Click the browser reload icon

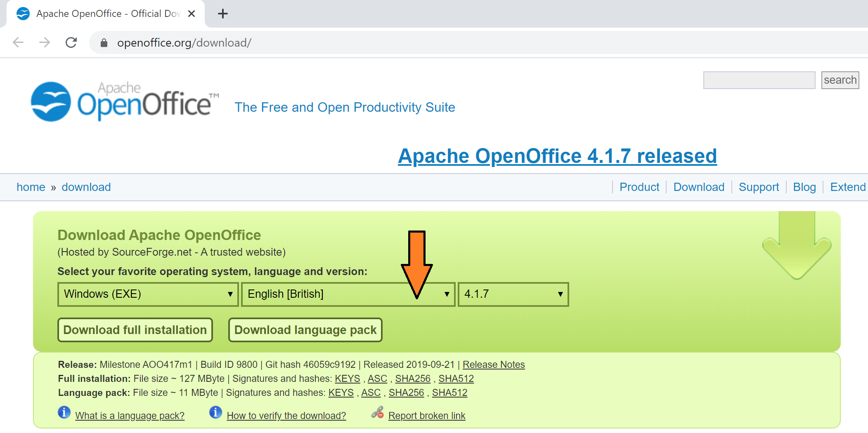tap(71, 42)
